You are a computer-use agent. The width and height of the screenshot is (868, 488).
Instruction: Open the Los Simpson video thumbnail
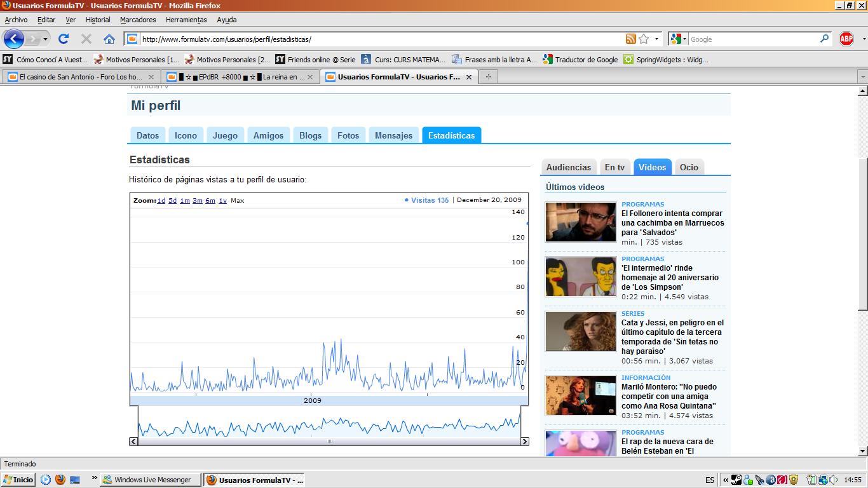click(580, 276)
